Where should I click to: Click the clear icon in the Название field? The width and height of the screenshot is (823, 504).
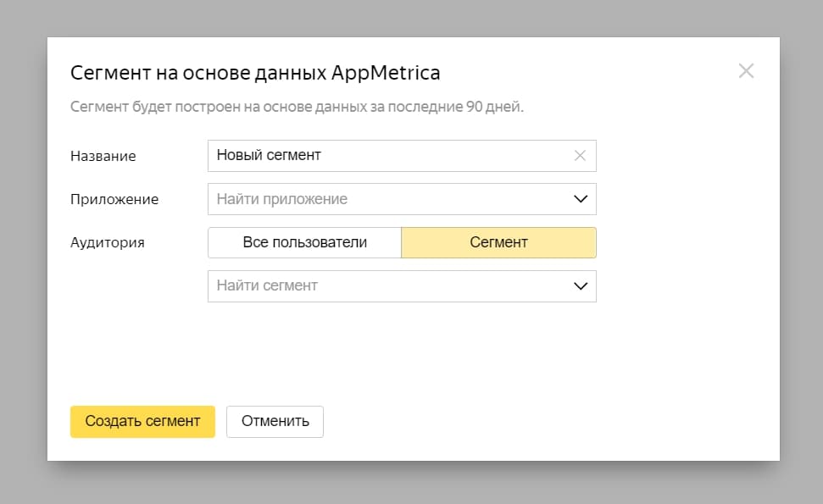point(580,155)
